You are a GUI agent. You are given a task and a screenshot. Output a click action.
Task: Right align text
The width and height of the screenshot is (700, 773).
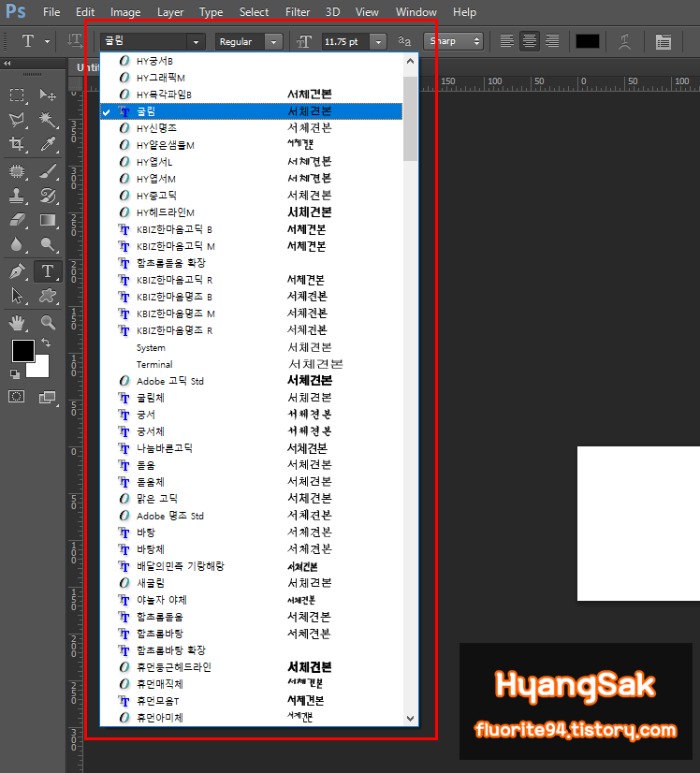click(x=552, y=41)
